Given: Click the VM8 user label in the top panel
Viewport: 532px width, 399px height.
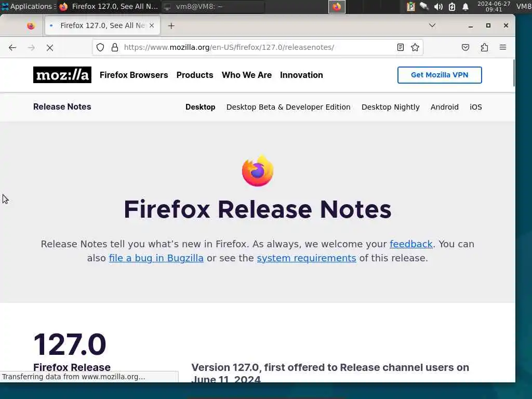Looking at the screenshot, I should [524, 6].
